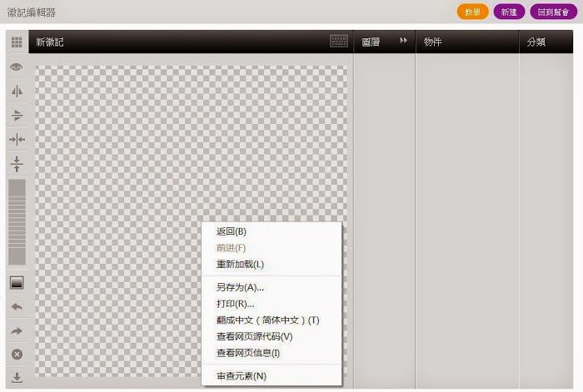Viewport: 583px width, 392px height.
Task: Toggle the eye visibility icon
Action: pos(17,67)
